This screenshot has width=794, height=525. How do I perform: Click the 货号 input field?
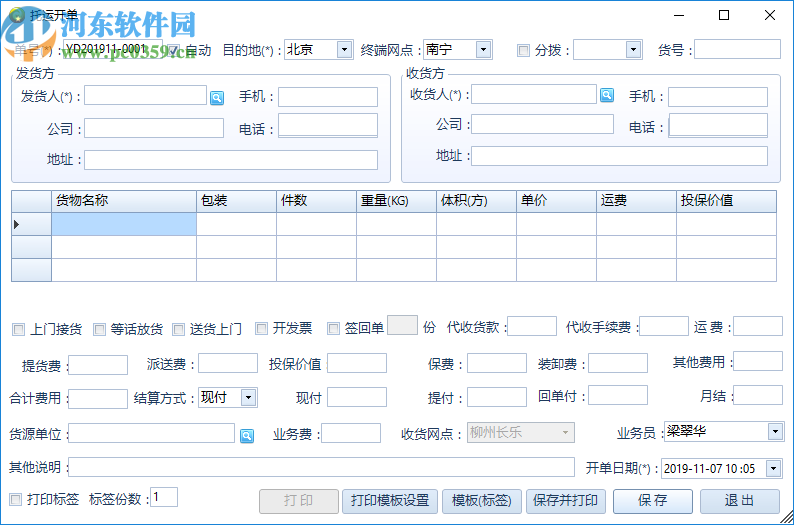737,50
